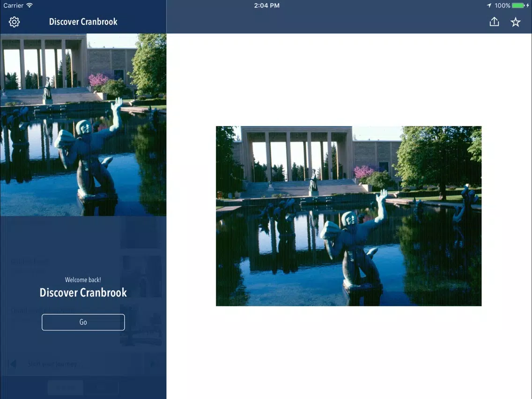Open the large Cranbrook fountain photo
Viewport: 532px width, 399px height.
348,216
